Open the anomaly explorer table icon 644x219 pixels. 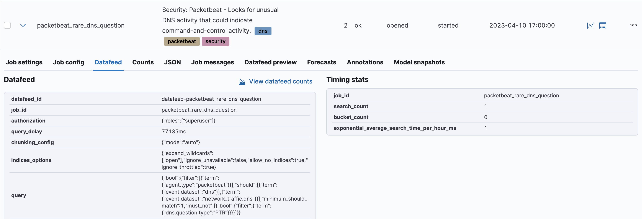603,26
